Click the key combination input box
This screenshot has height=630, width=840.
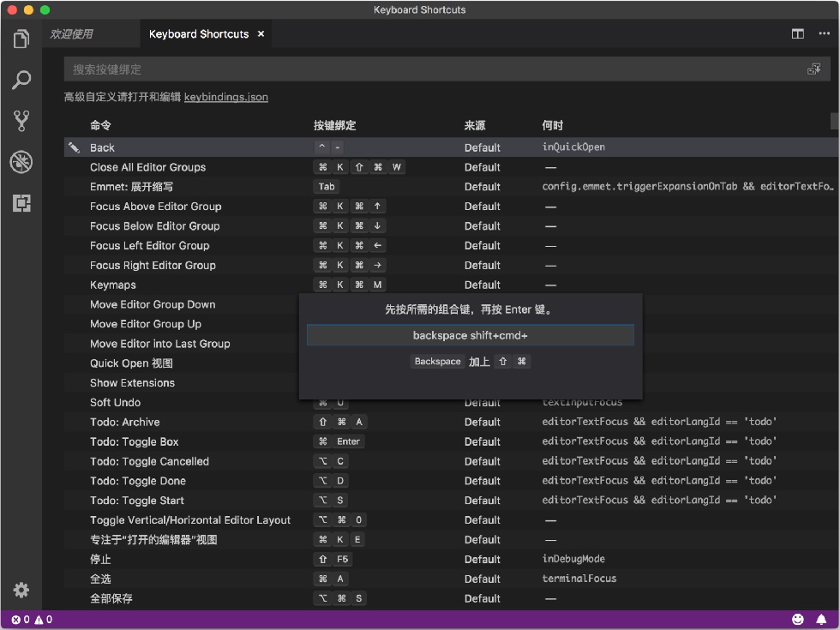(x=470, y=335)
